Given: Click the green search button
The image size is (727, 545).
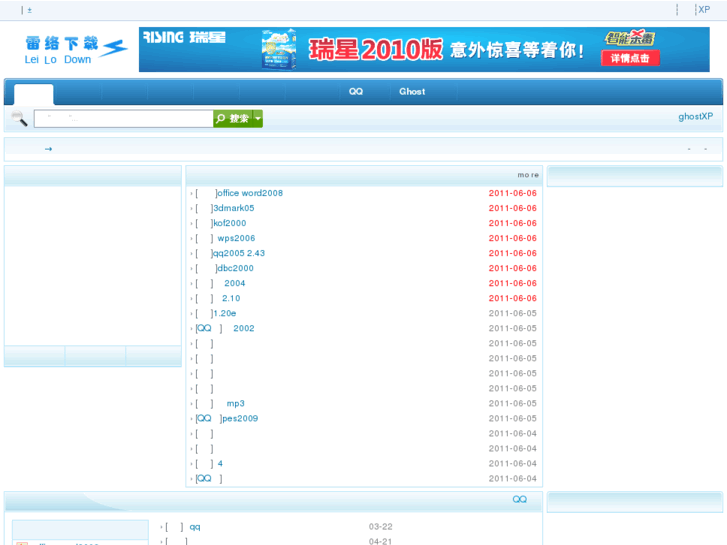Looking at the screenshot, I should click(x=233, y=119).
